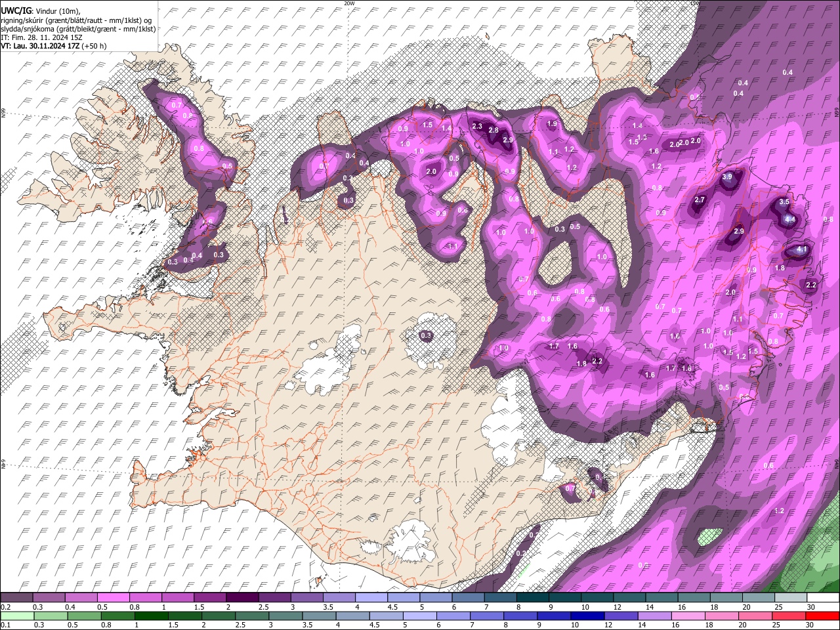Click the 'Vindur (10m)' header label

(x=57, y=12)
